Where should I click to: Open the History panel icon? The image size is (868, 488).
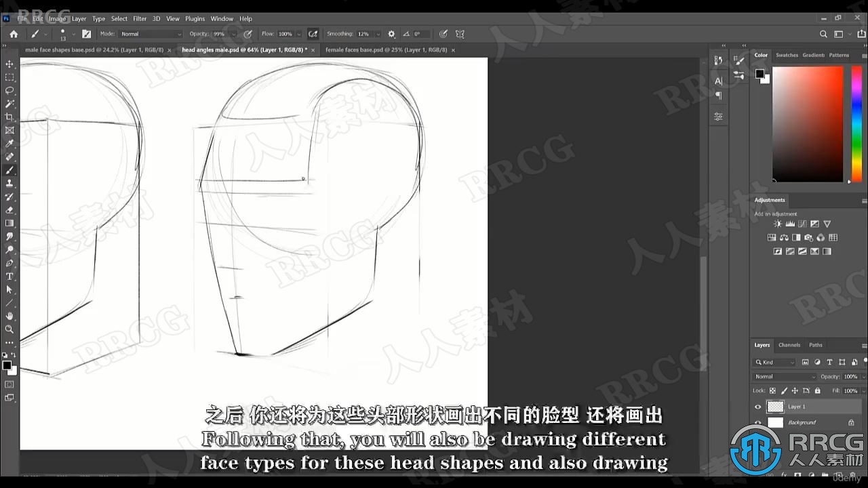[718, 60]
